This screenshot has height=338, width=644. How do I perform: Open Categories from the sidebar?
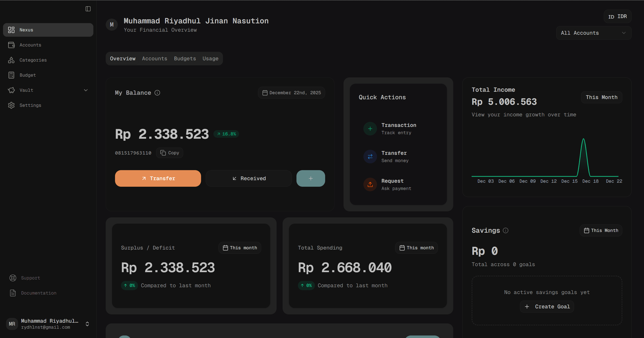pyautogui.click(x=33, y=60)
